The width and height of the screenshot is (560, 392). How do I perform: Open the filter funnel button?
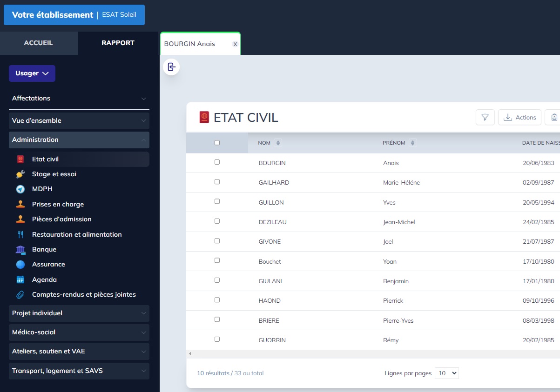(x=485, y=117)
